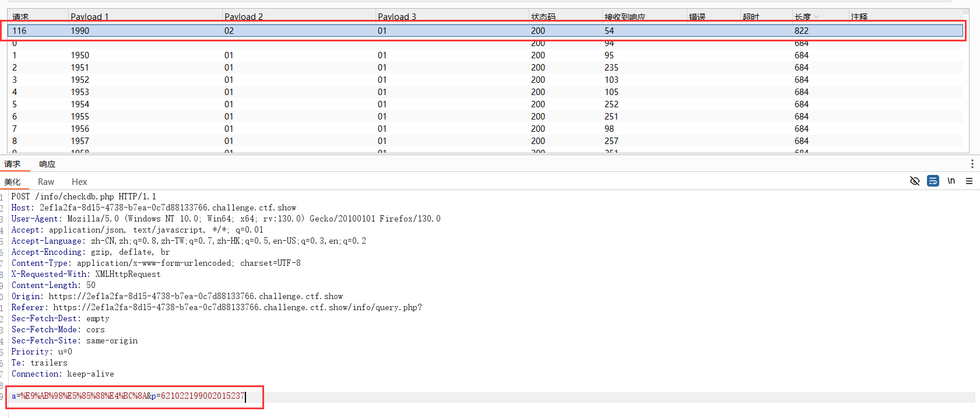Image resolution: width=980 pixels, height=418 pixels.
Task: Click the Sec-Fetch-Mode: cors line
Action: point(58,329)
